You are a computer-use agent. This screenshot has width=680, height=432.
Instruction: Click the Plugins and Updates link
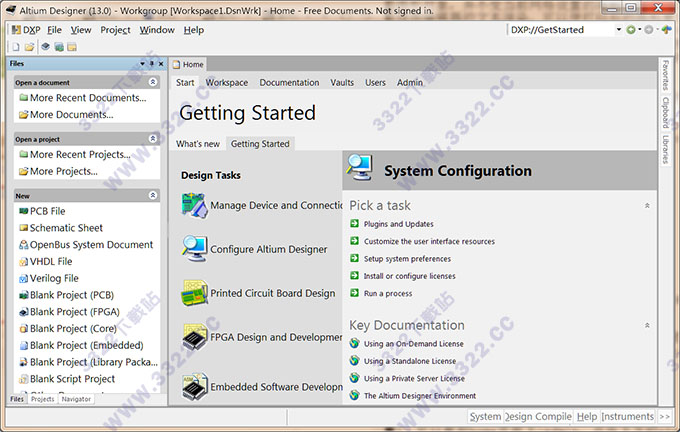pyautogui.click(x=397, y=224)
